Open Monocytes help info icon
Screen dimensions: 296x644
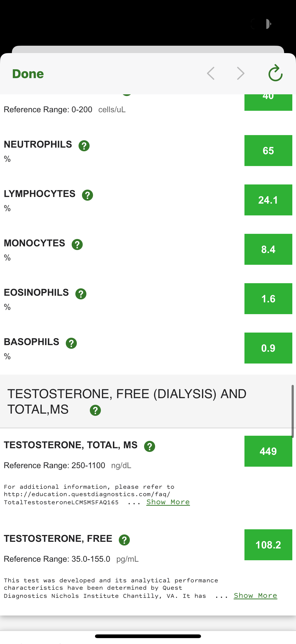[77, 244]
